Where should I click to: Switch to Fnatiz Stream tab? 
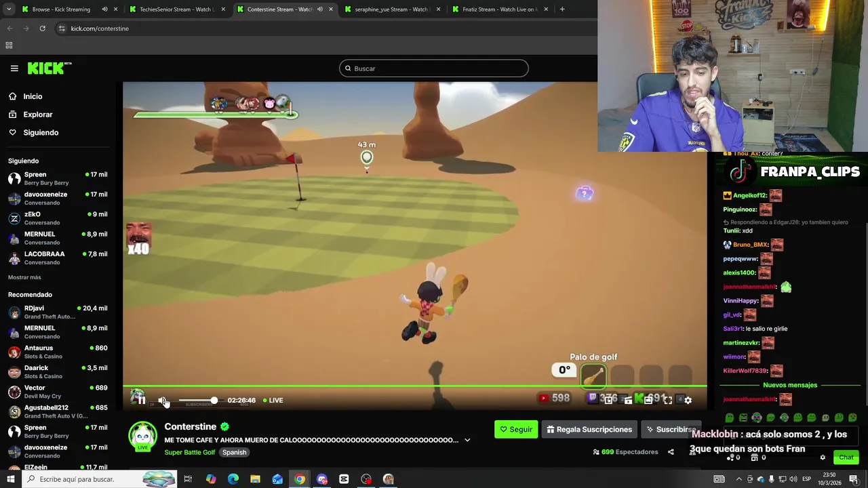500,9
